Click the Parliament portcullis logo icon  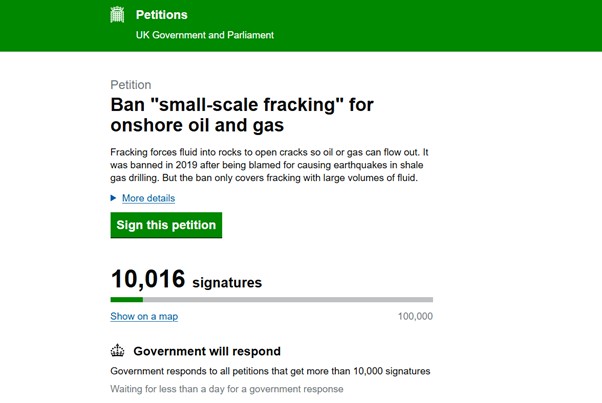(117, 15)
